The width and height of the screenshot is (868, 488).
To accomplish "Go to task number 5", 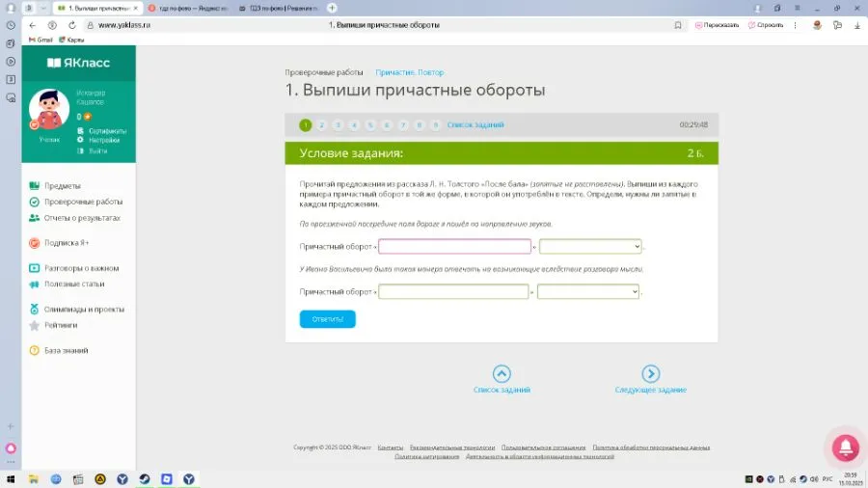I will [370, 125].
